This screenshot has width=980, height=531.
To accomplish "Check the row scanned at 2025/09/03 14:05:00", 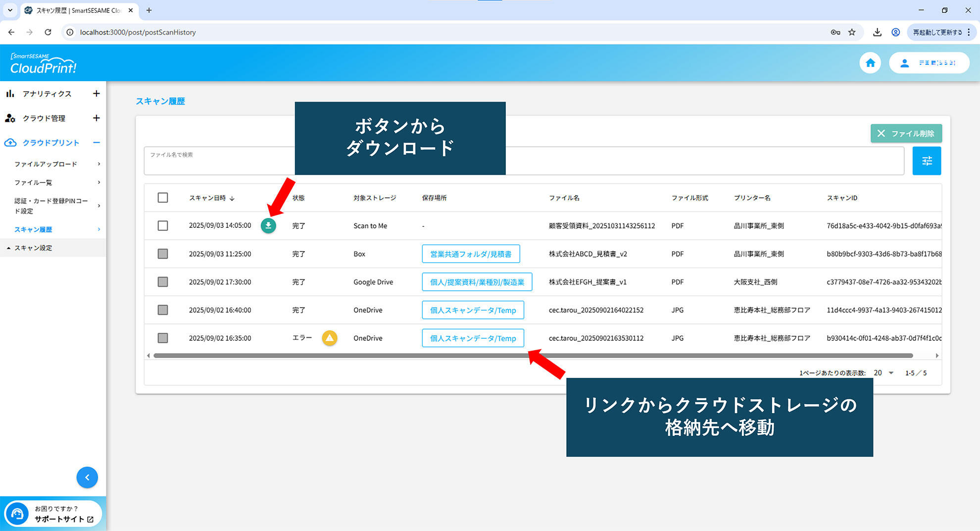I will [163, 226].
